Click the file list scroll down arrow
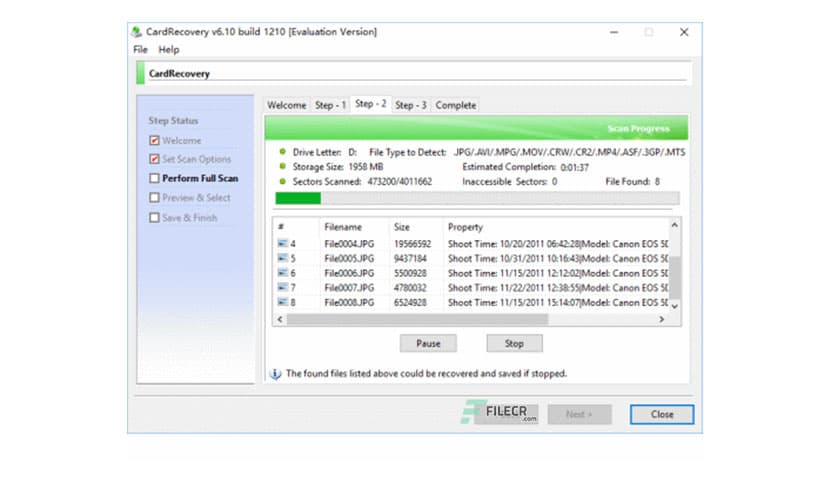 [674, 306]
